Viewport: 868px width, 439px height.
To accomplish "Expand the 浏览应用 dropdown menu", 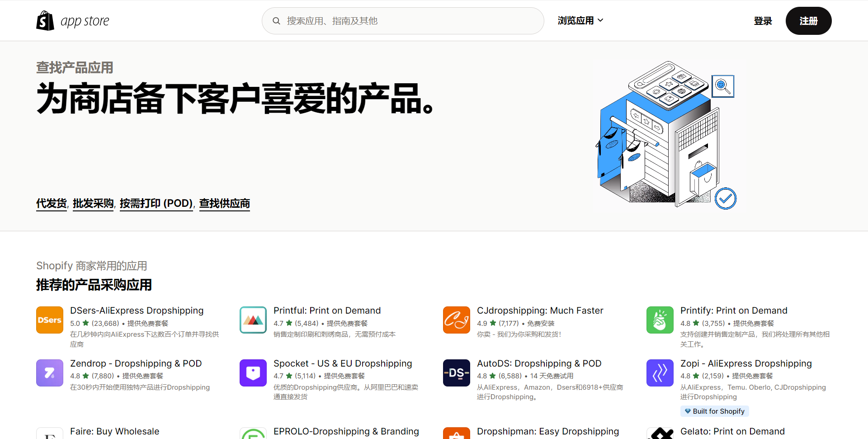I will 580,20.
